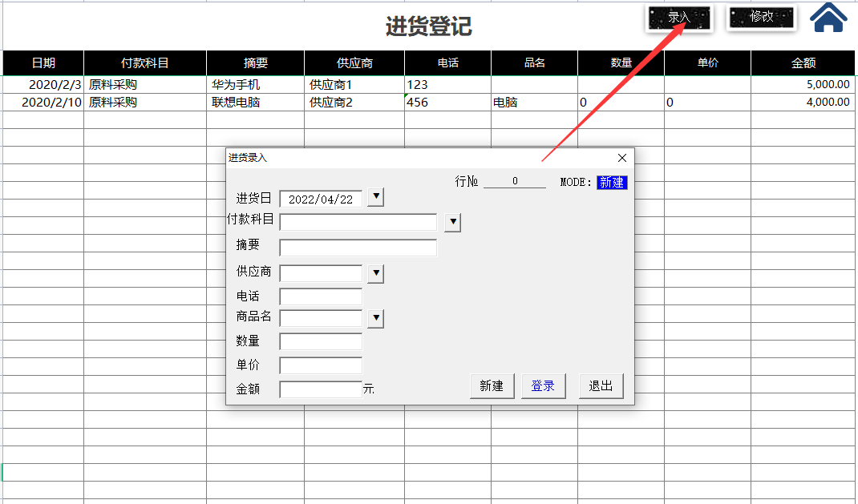Click the 单价 unit price input field
Screen dimensions: 858x504
pos(320,365)
